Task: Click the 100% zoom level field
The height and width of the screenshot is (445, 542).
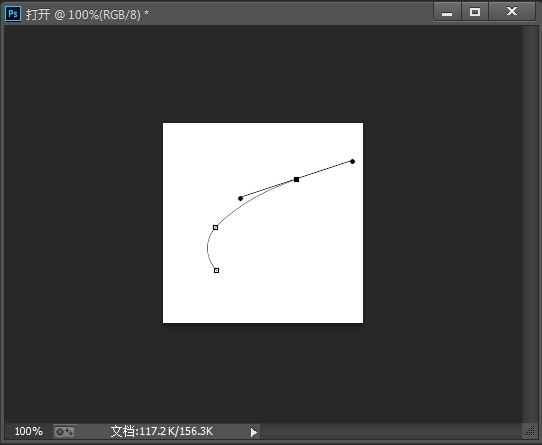Action: [x=29, y=432]
